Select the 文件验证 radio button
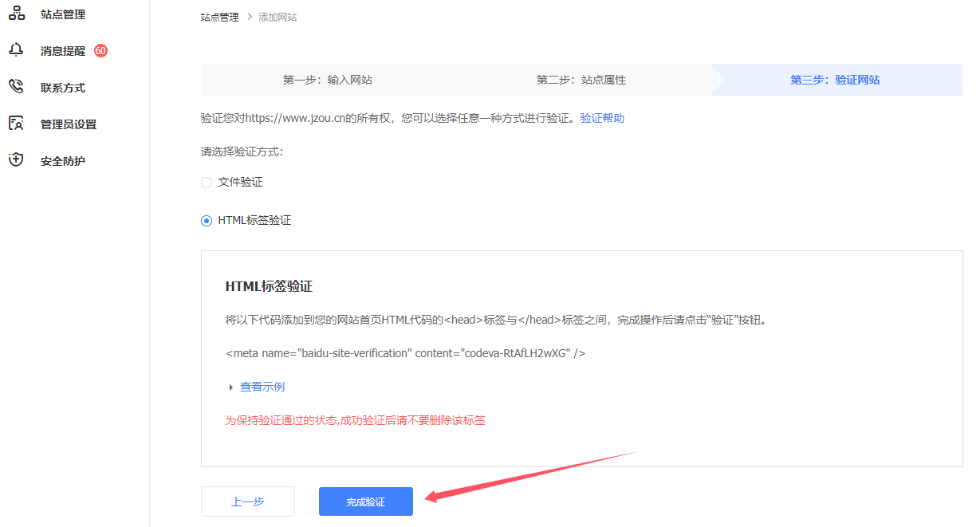The height and width of the screenshot is (527, 980). [207, 183]
